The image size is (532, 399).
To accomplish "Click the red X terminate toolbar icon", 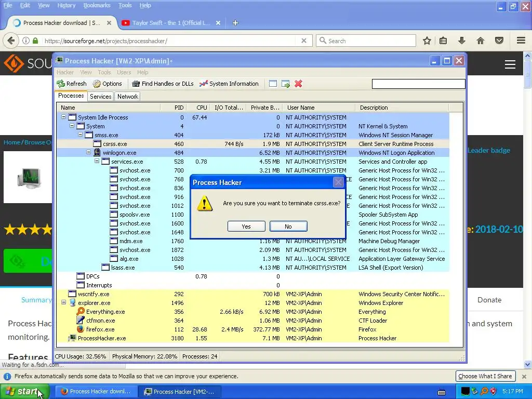I will pyautogui.click(x=298, y=84).
